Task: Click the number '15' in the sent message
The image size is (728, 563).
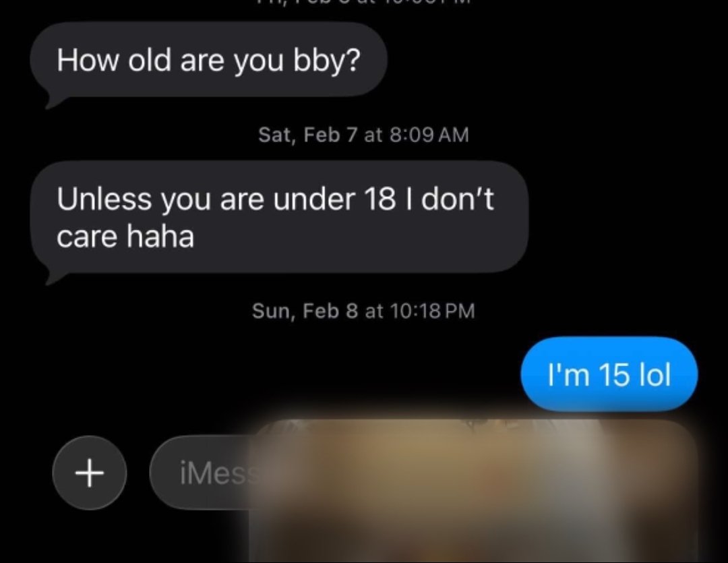Action: 614,374
